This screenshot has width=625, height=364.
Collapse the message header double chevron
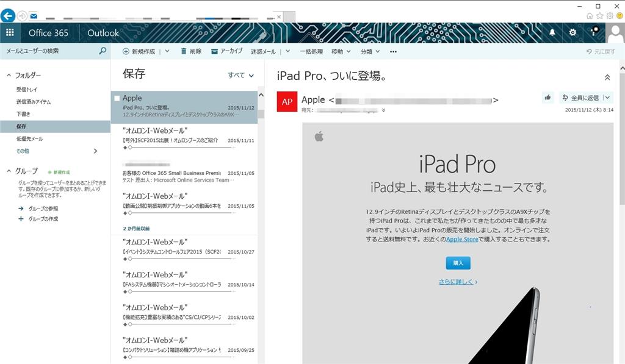(x=607, y=77)
